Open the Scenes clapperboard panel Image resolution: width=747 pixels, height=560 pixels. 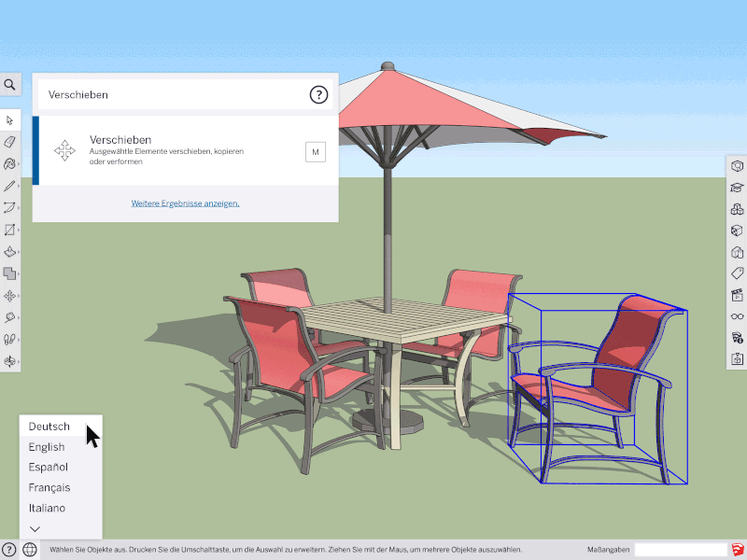[x=737, y=295]
